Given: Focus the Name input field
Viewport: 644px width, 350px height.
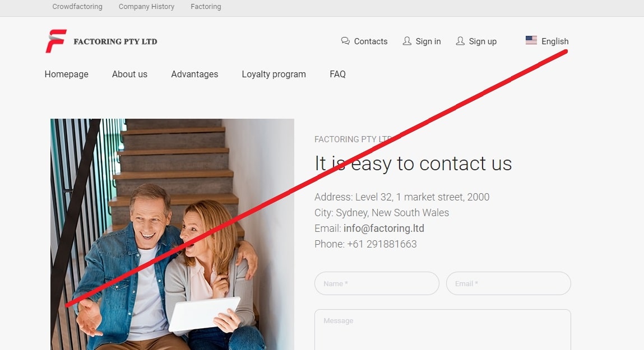Looking at the screenshot, I should (377, 283).
